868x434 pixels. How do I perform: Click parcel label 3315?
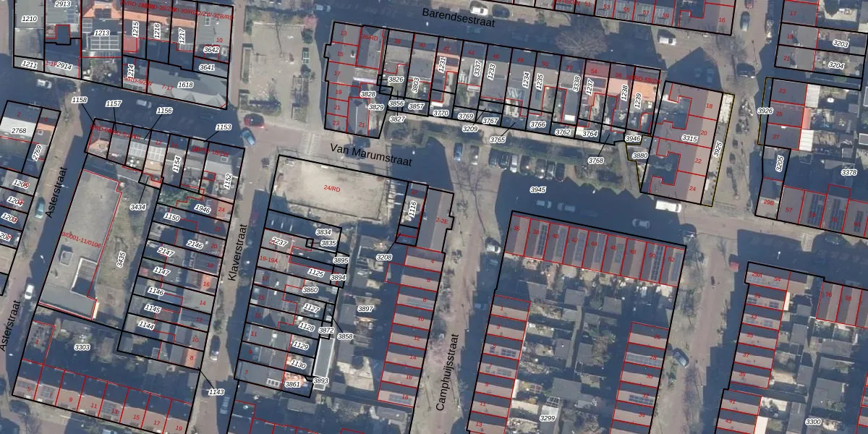689,138
